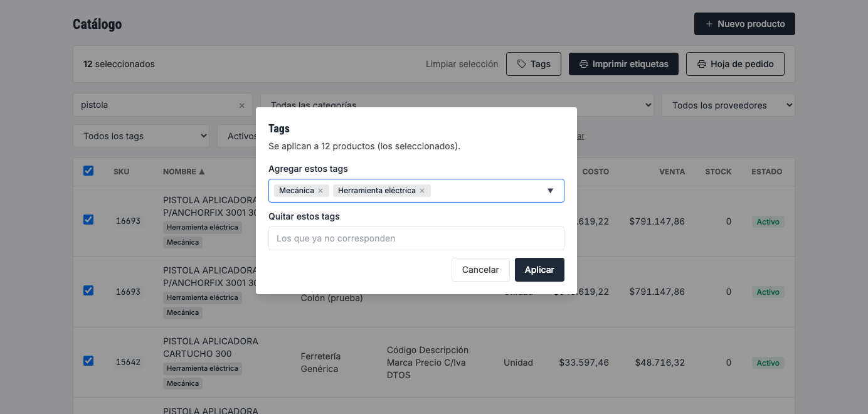Viewport: 868px width, 414px height.
Task: Clear the "pistola" search with the x icon
Action: pyautogui.click(x=242, y=105)
